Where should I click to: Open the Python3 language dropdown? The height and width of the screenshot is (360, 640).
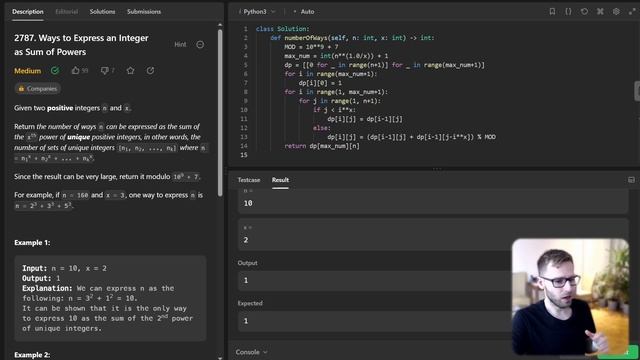pos(257,11)
